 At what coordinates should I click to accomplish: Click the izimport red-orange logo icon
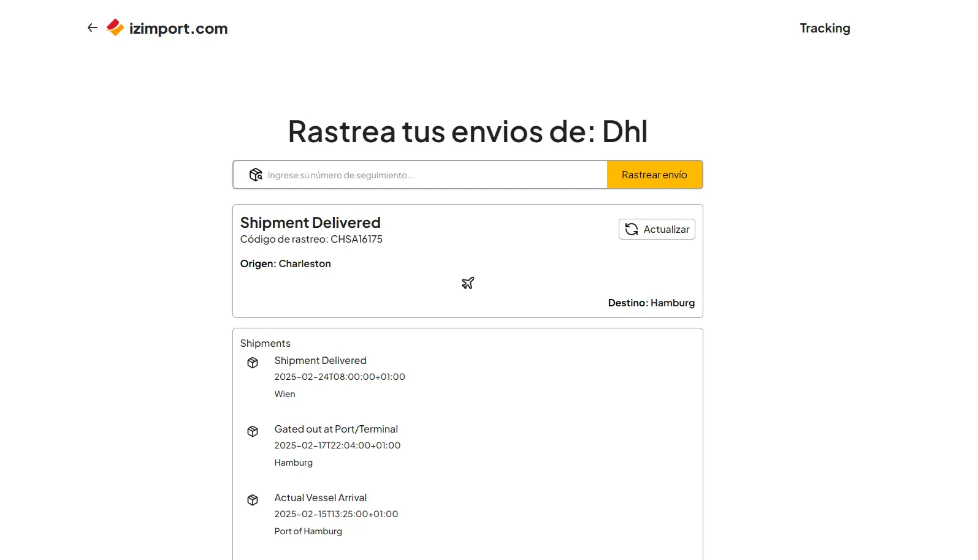coord(115,28)
